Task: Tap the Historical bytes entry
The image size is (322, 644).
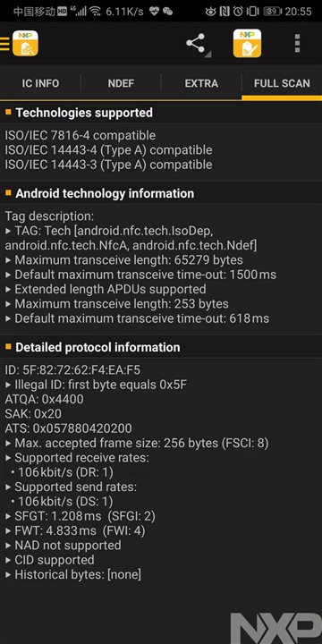Action: 73,574
